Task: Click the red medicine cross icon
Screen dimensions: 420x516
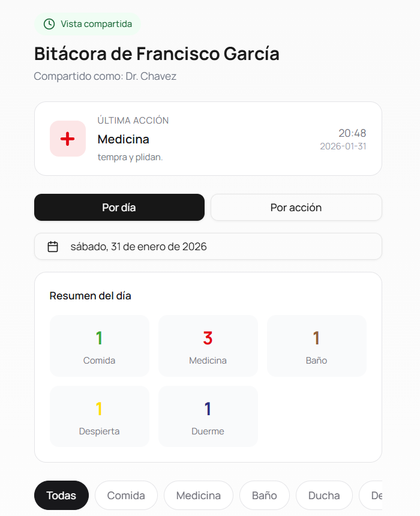Action: tap(67, 139)
